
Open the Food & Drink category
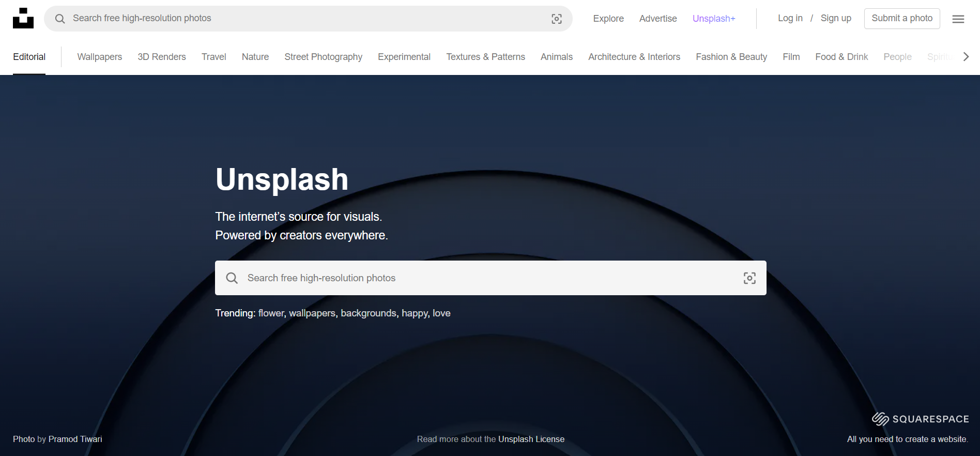(x=841, y=57)
